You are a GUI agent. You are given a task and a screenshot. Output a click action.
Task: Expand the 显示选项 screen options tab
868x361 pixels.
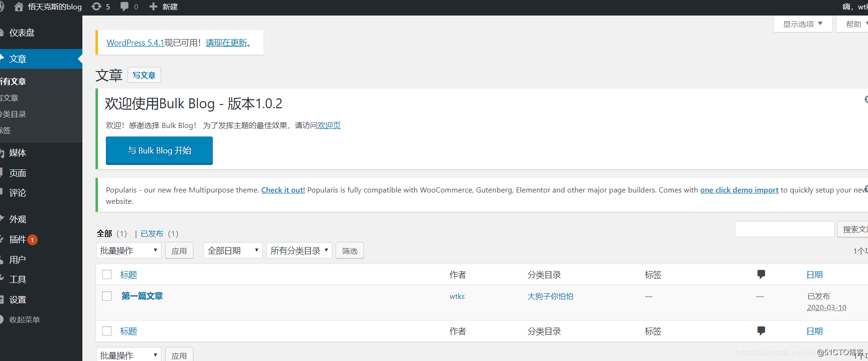[x=803, y=24]
